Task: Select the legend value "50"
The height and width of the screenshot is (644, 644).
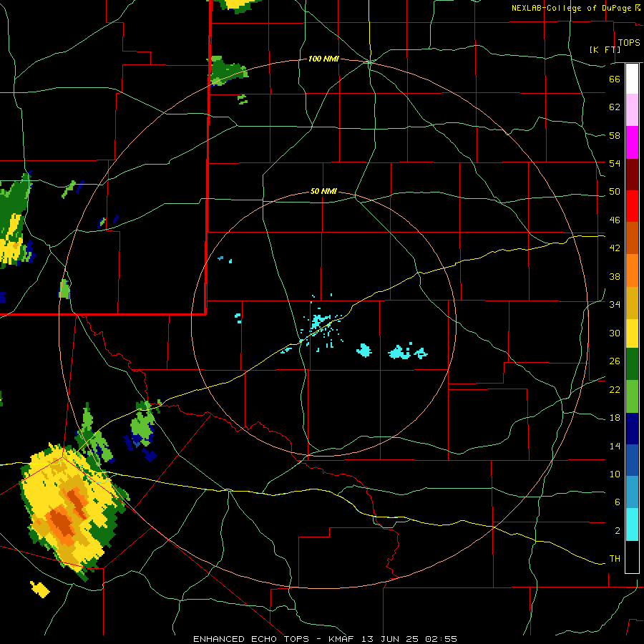Action: pyautogui.click(x=615, y=191)
